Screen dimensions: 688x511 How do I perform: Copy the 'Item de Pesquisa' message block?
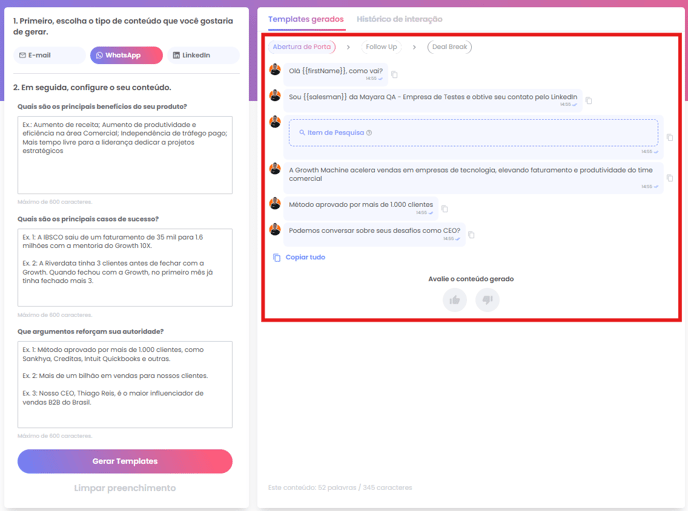click(669, 138)
